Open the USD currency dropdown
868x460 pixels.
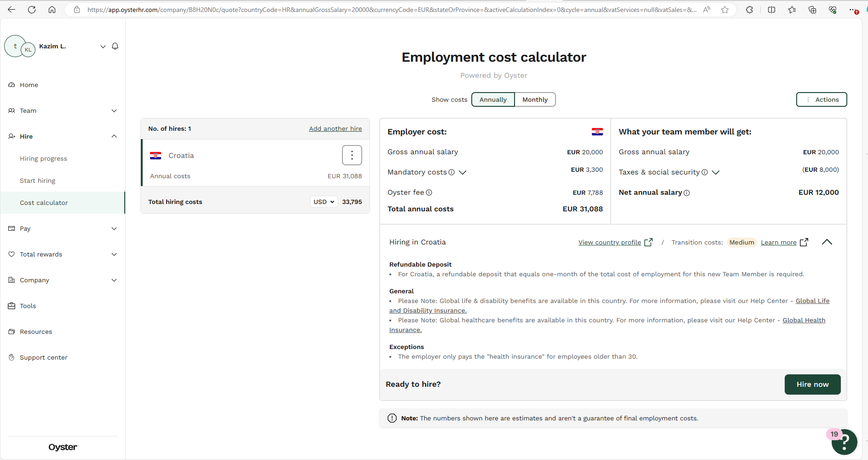[x=324, y=202]
